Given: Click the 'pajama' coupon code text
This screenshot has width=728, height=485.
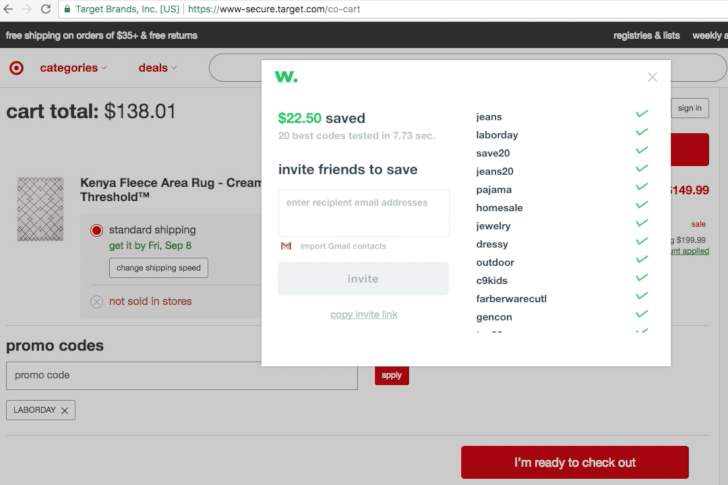Looking at the screenshot, I should coord(494,190).
